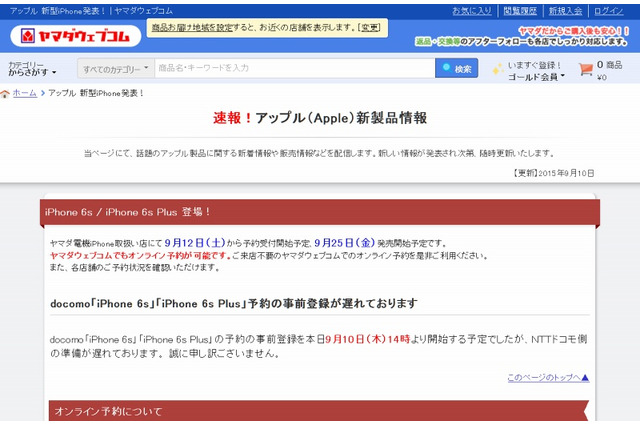Open the お気に入り link
This screenshot has width=640, height=426.
(x=472, y=11)
